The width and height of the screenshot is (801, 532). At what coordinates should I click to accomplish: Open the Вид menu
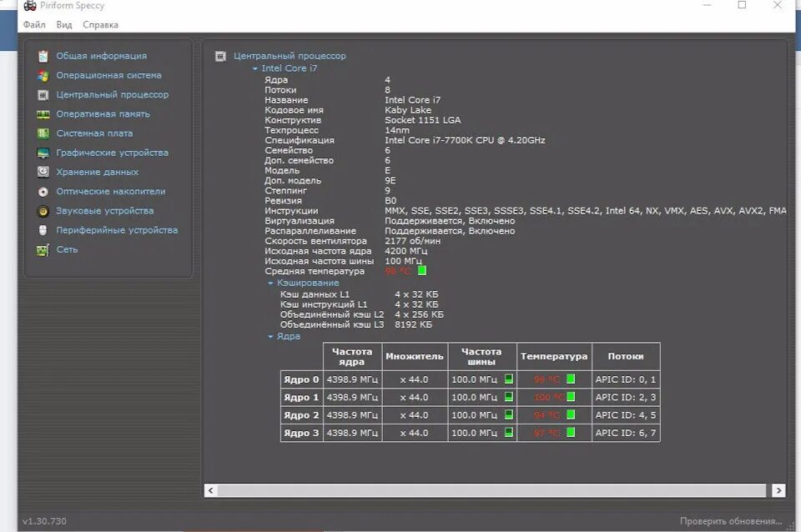64,24
